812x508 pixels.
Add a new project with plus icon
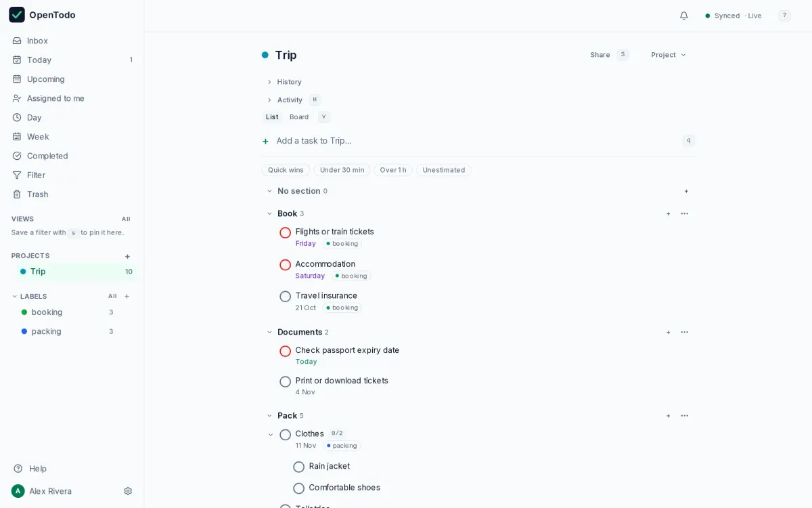point(127,256)
